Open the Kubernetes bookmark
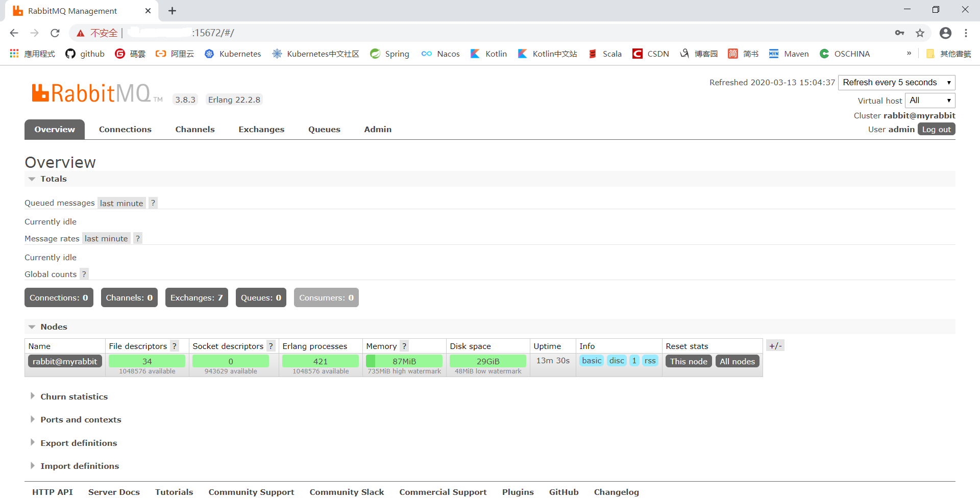The width and height of the screenshot is (980, 500). tap(233, 54)
